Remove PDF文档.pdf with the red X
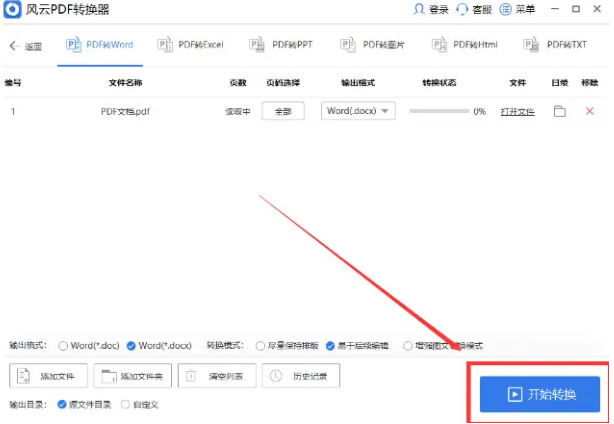This screenshot has width=614, height=424. [x=590, y=111]
